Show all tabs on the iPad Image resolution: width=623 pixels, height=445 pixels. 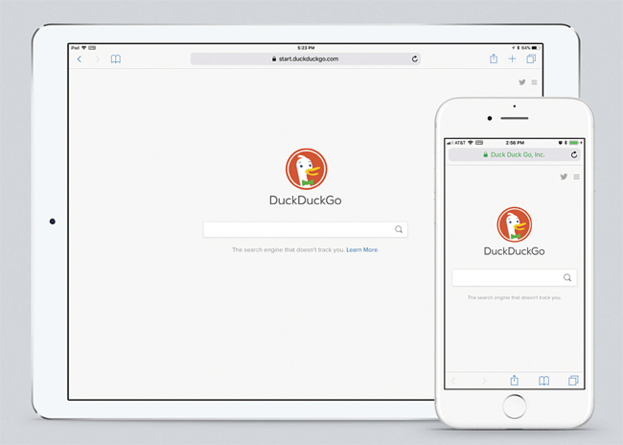click(531, 59)
